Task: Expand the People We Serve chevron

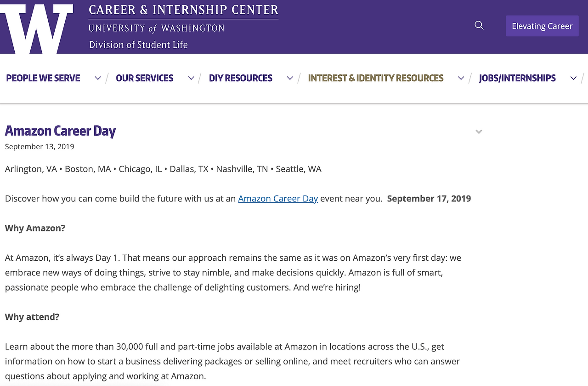Action: tap(98, 78)
